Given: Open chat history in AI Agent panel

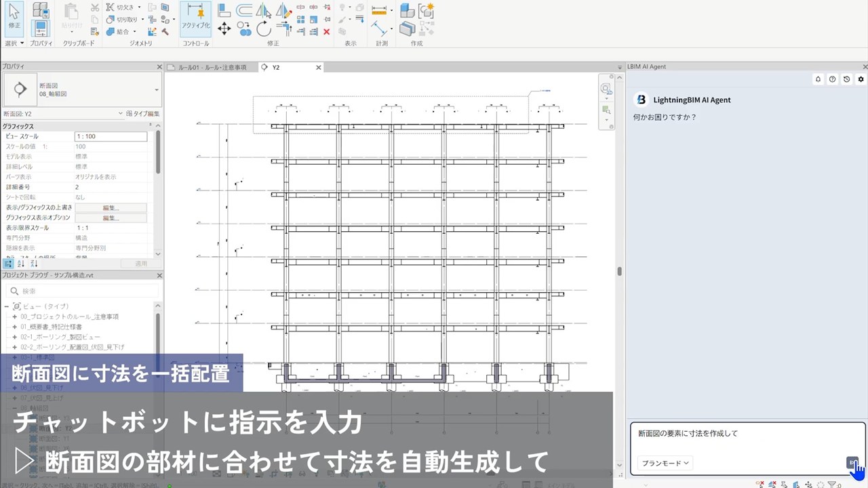Looking at the screenshot, I should (x=846, y=79).
